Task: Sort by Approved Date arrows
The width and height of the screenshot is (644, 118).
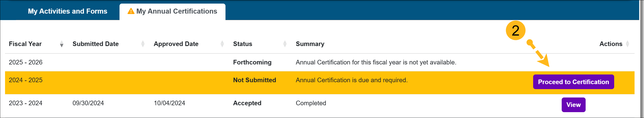Action: pyautogui.click(x=222, y=44)
